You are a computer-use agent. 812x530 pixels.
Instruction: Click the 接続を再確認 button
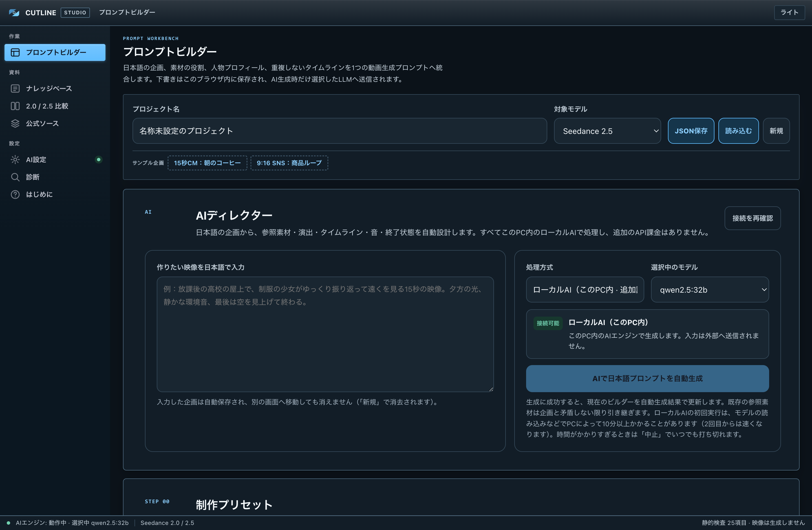point(752,218)
